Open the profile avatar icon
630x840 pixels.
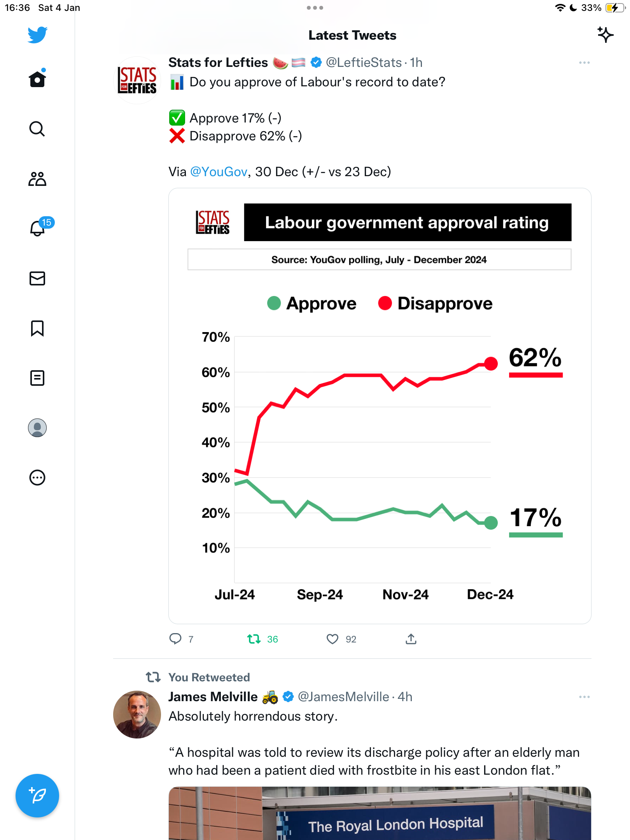point(37,427)
